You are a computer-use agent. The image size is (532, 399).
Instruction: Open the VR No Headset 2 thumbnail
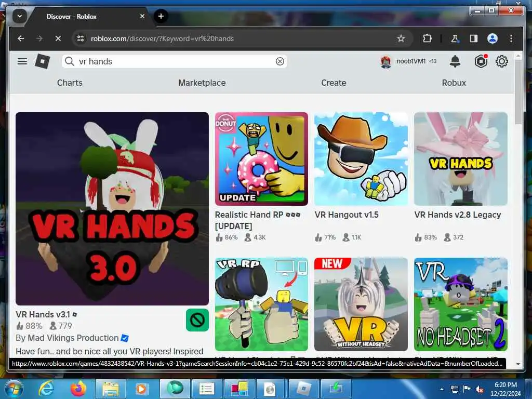461,304
